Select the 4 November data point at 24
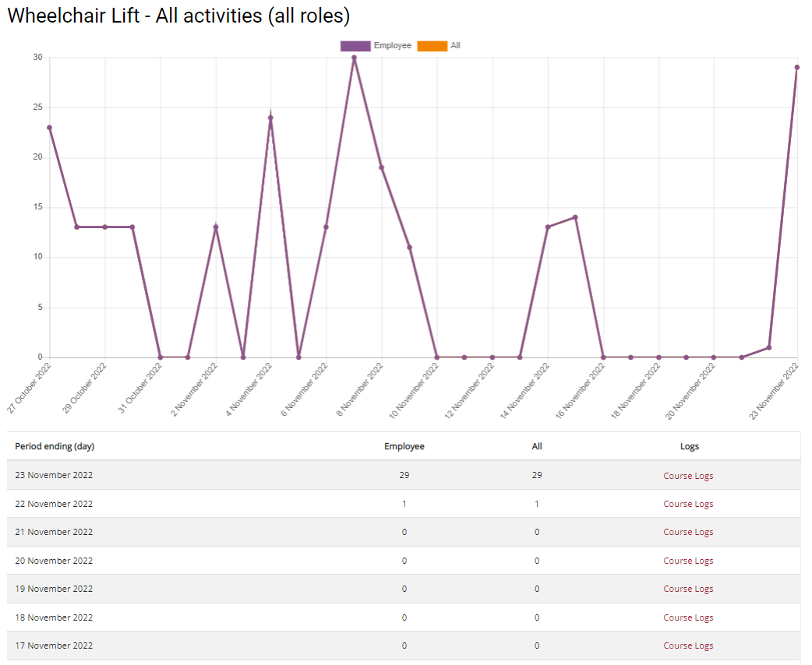 (x=270, y=118)
